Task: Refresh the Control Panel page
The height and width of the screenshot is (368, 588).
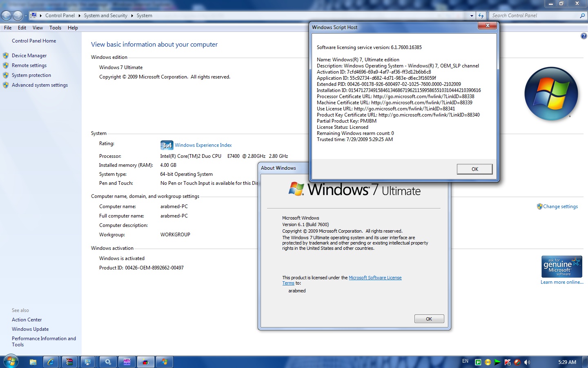Action: [481, 15]
